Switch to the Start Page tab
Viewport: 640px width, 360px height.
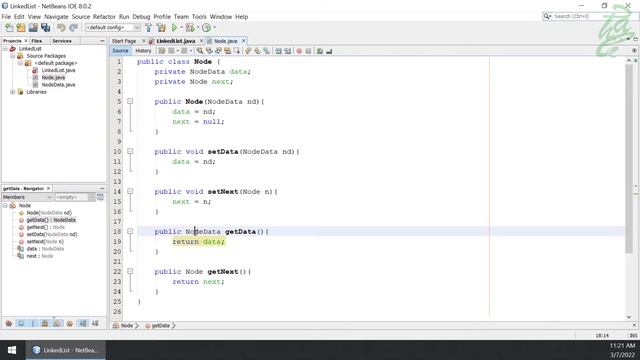coord(124,41)
